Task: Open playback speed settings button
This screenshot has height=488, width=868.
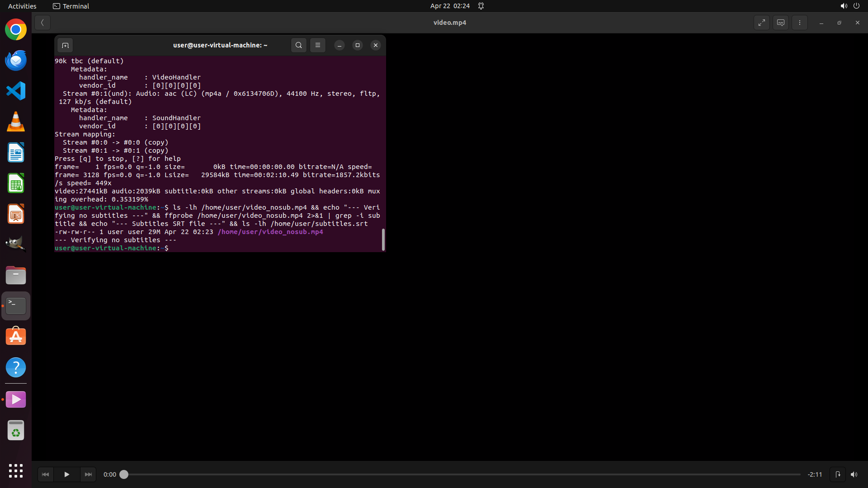Action: point(837,474)
